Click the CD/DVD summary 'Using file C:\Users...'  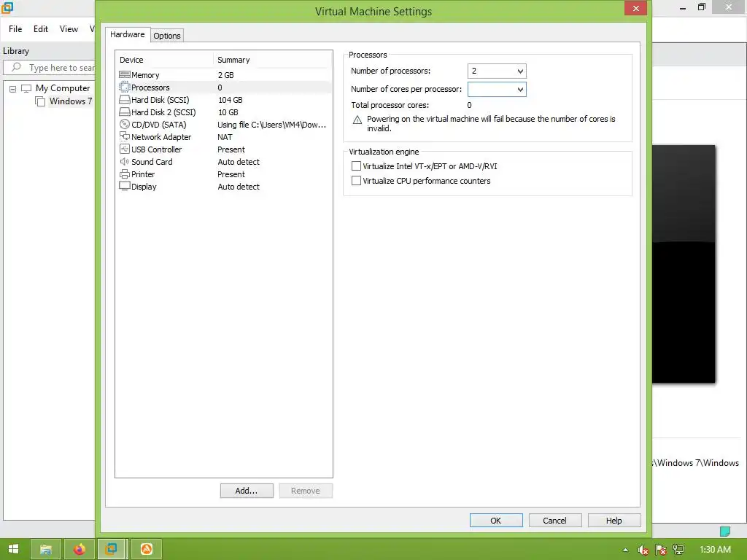(x=271, y=125)
